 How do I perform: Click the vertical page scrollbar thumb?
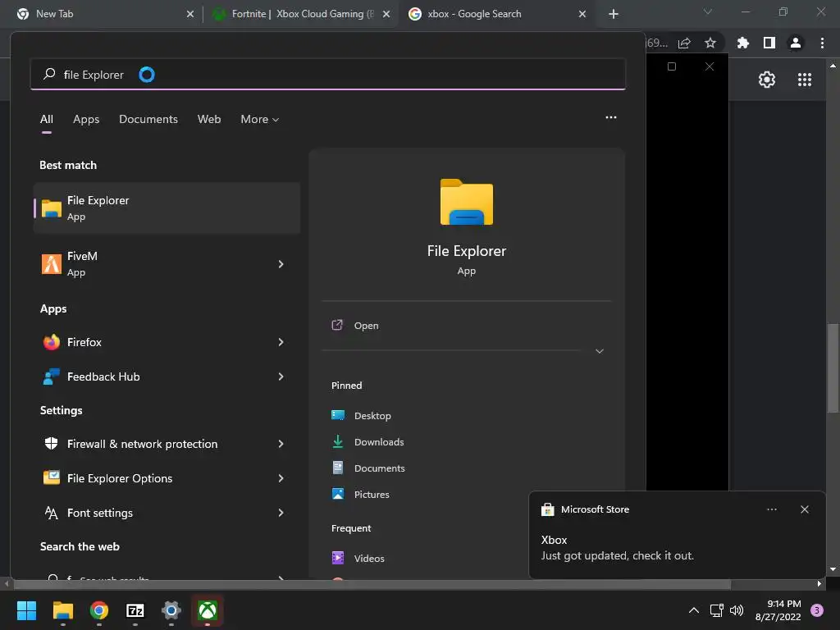[x=833, y=368]
